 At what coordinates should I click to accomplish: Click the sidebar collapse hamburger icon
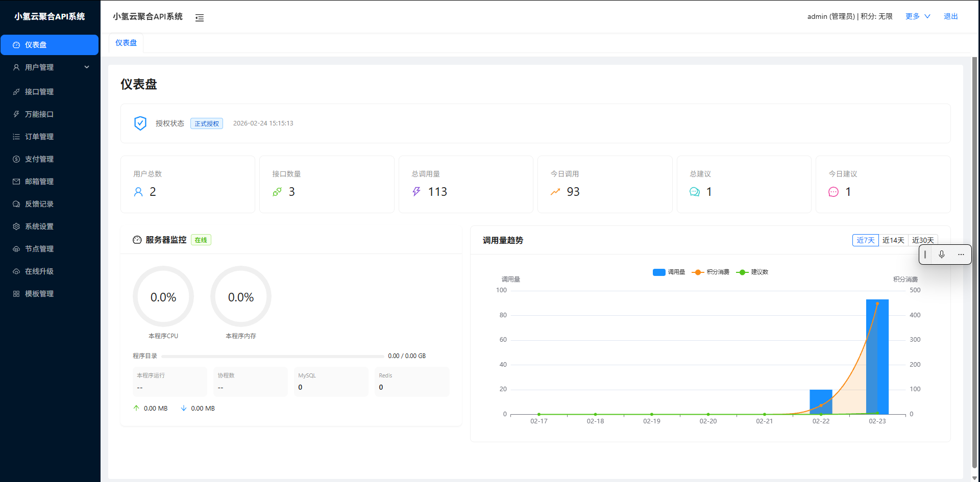pyautogui.click(x=199, y=17)
